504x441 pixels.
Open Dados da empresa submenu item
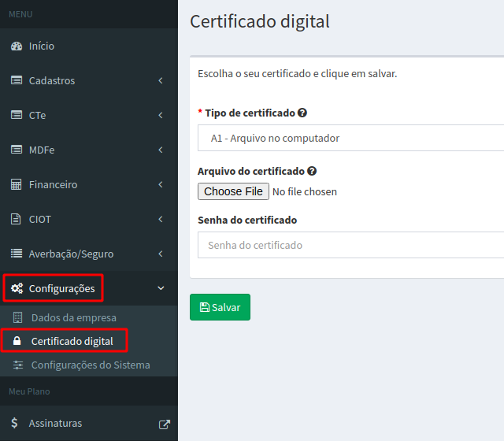pyautogui.click(x=73, y=317)
